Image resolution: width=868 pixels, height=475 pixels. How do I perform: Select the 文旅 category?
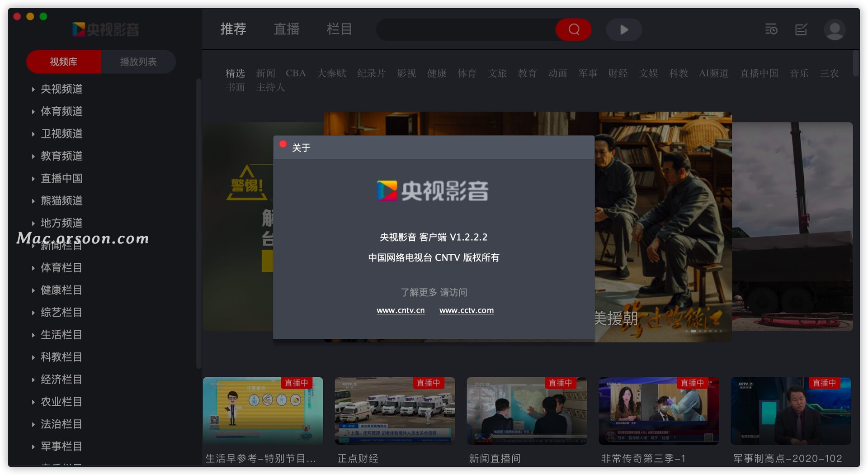[x=497, y=73]
